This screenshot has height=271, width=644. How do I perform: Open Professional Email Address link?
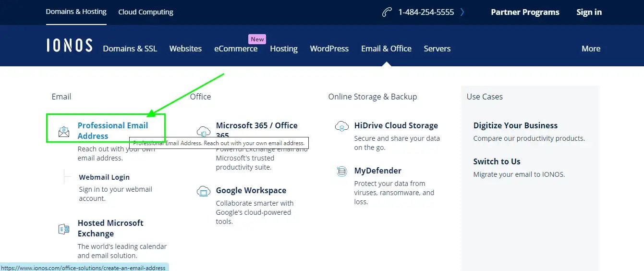[113, 131]
